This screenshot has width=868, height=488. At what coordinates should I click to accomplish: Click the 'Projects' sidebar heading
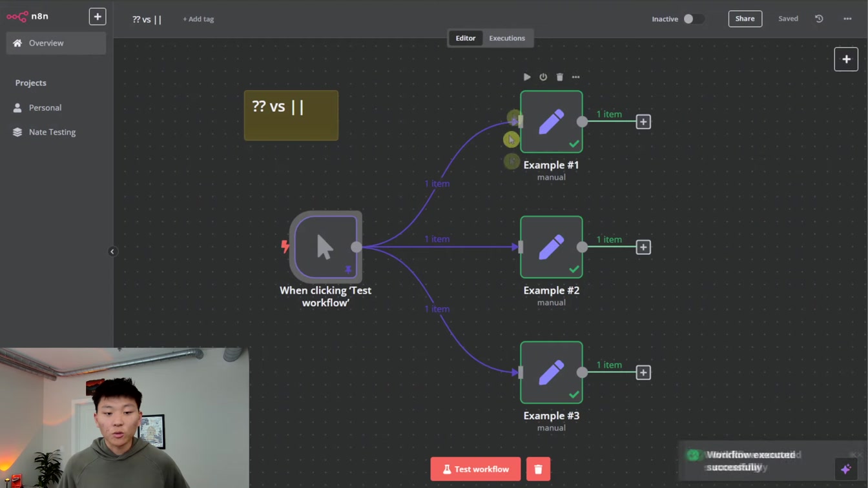[x=31, y=83]
